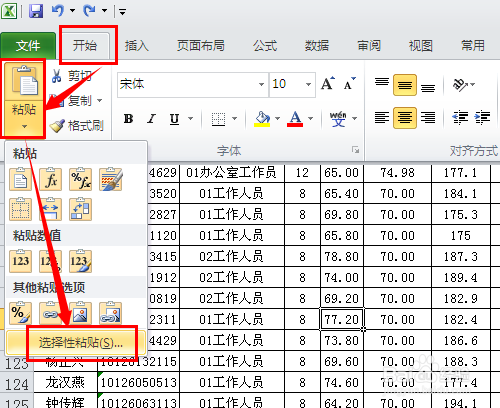Click the cell borders icon
The width and height of the screenshot is (500, 408).
(219, 119)
